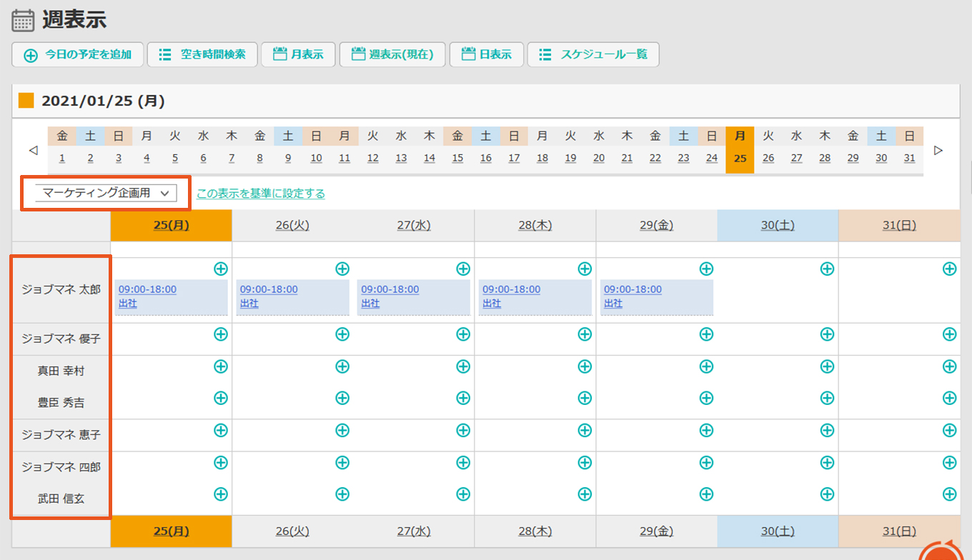Screen dimensions: 972x560
Task: Select date 15 in mini calendar
Action: [x=457, y=159]
